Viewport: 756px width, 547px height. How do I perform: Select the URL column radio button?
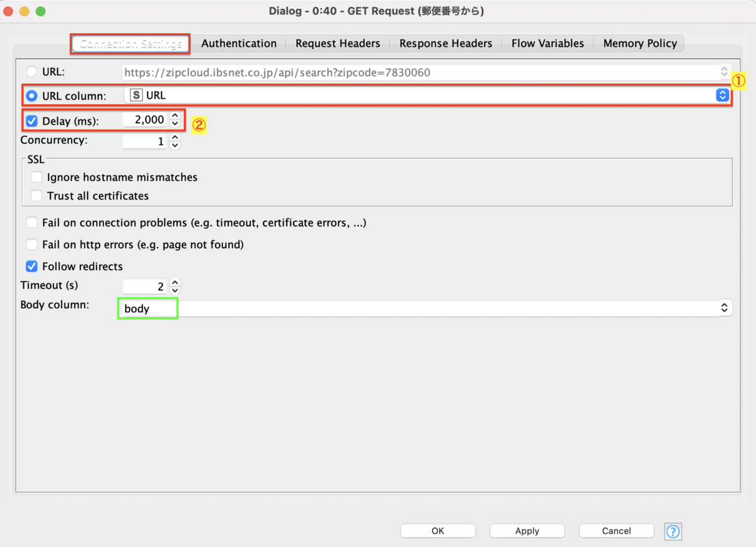[x=31, y=96]
